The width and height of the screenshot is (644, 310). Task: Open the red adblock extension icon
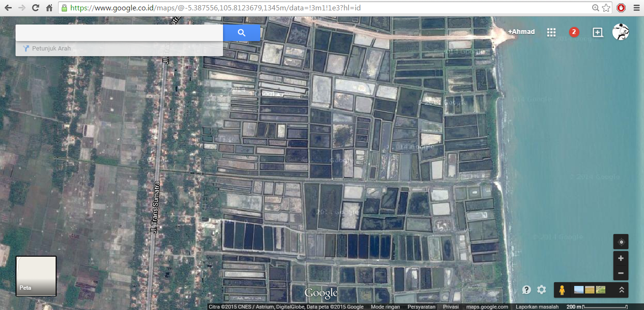pos(621,8)
